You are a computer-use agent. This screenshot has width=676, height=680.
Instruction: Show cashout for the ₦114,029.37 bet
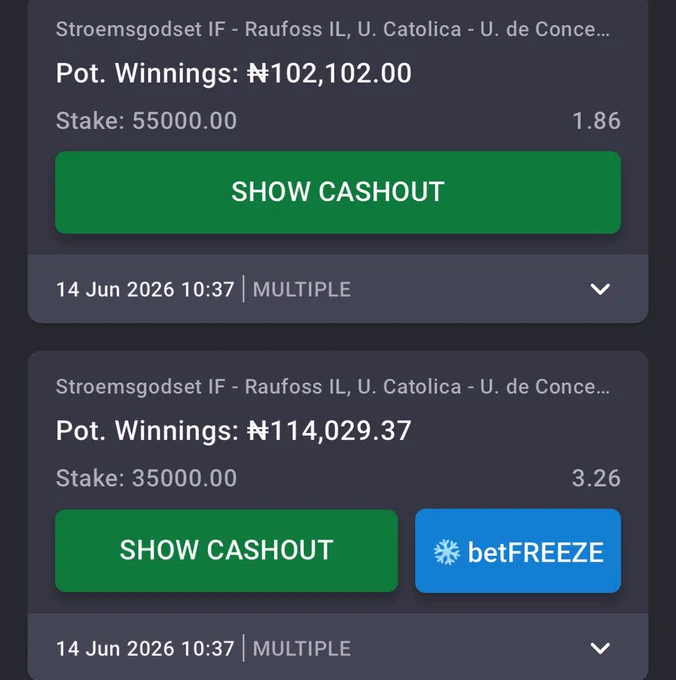point(226,550)
